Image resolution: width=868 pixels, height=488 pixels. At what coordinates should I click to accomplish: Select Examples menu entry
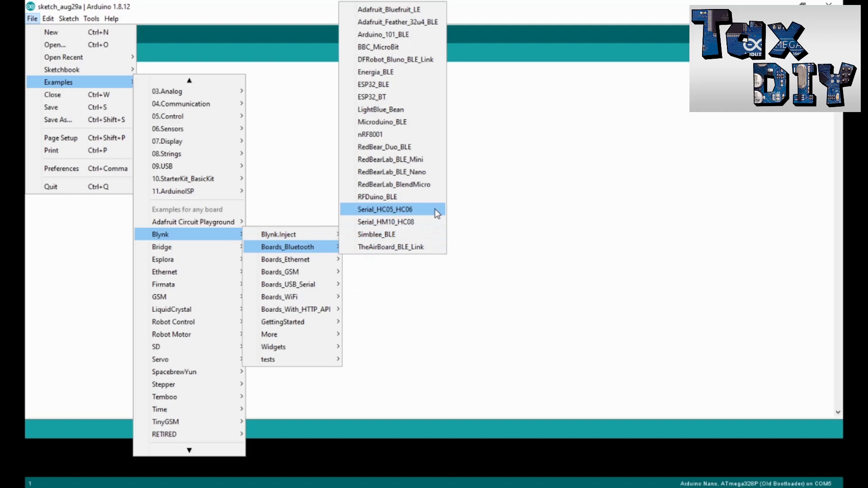[80, 82]
